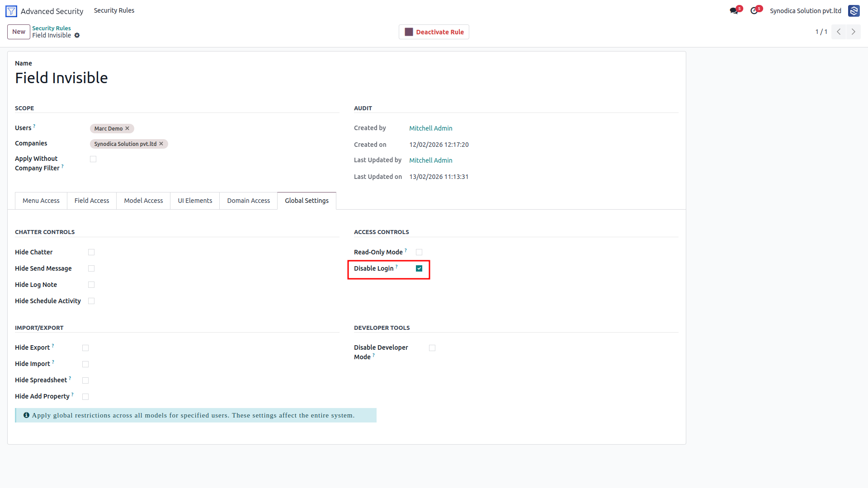The width and height of the screenshot is (868, 488).
Task: Click Last Updated on 13/02/2026 11:13:31
Action: pyautogui.click(x=439, y=177)
